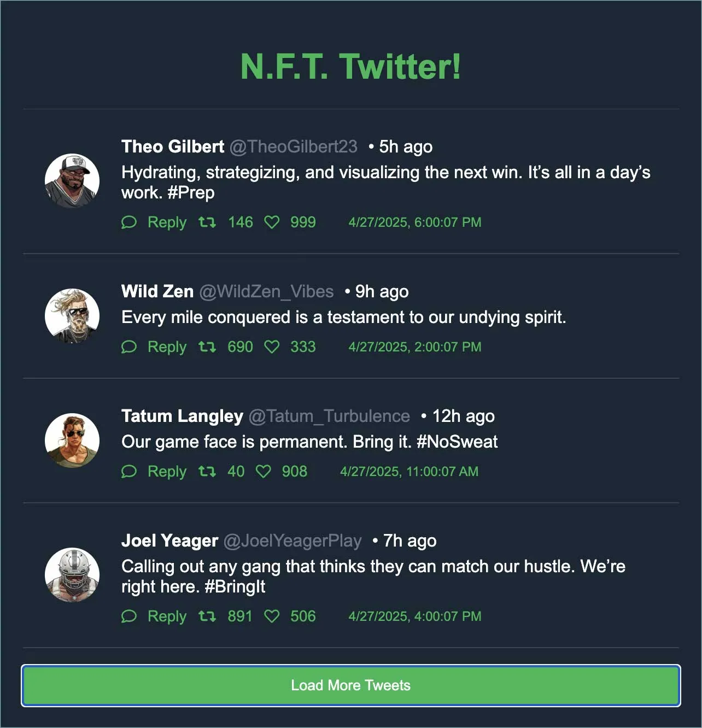Click Tatum Langley's avatar picture
702x728 pixels.
(x=72, y=439)
